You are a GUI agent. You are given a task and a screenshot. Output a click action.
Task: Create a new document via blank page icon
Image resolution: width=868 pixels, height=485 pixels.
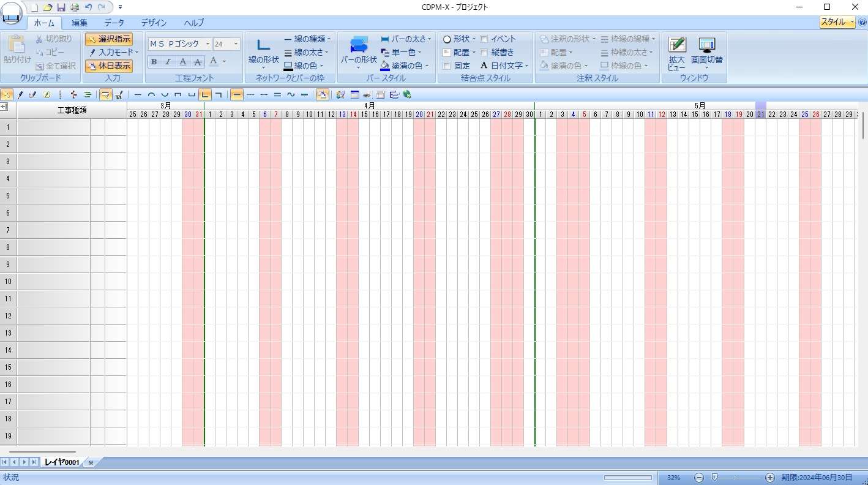click(x=35, y=7)
